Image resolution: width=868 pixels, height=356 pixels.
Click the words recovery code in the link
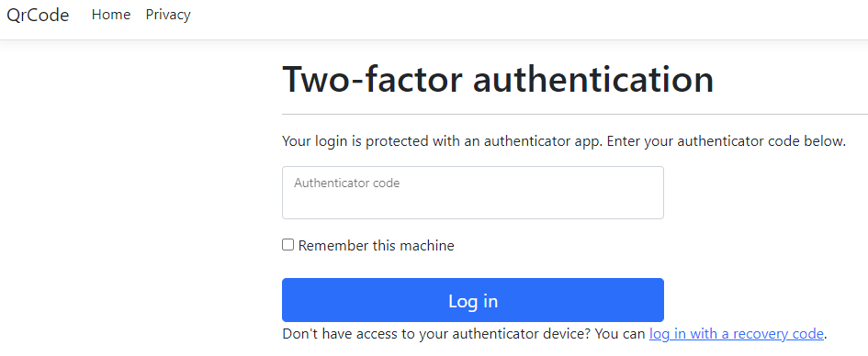click(783, 334)
